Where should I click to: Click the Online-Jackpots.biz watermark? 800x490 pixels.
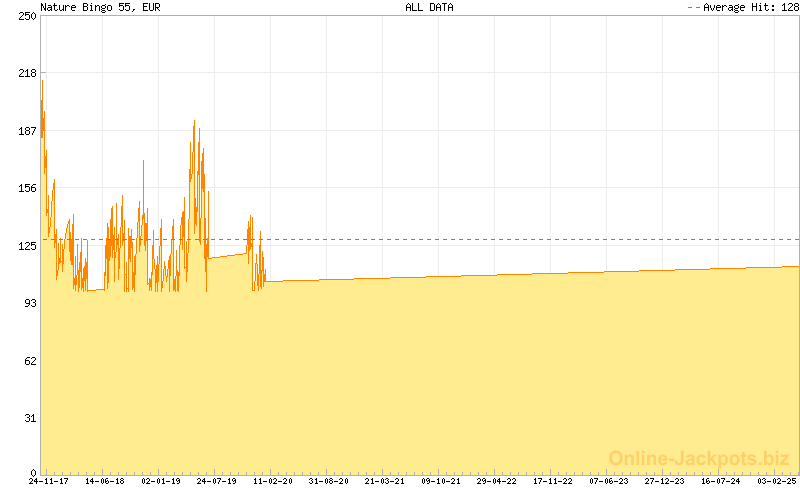tap(699, 458)
